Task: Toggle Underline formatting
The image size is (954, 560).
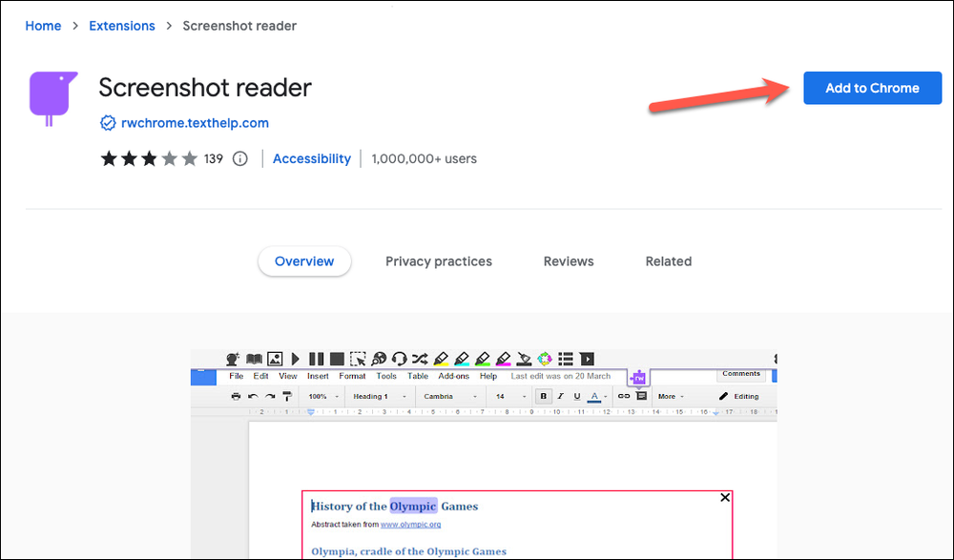Action: (x=575, y=396)
